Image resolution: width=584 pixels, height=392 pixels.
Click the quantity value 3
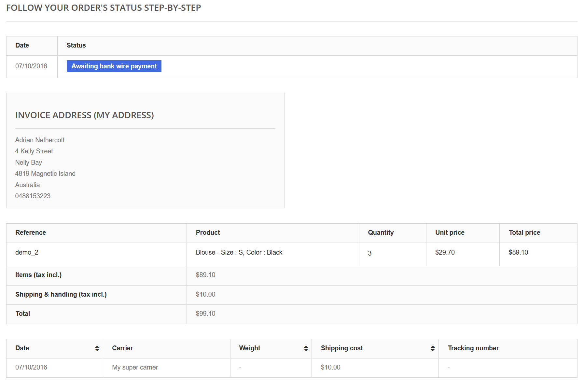369,253
